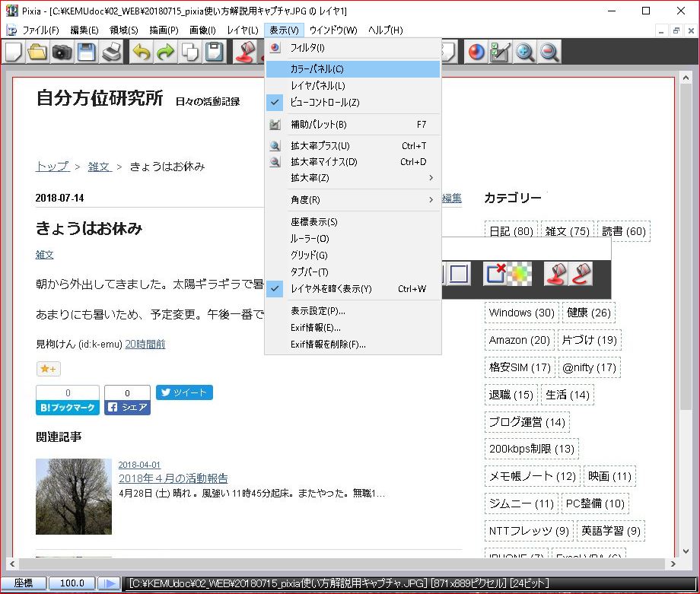Save with the floppy disk icon

(x=87, y=52)
